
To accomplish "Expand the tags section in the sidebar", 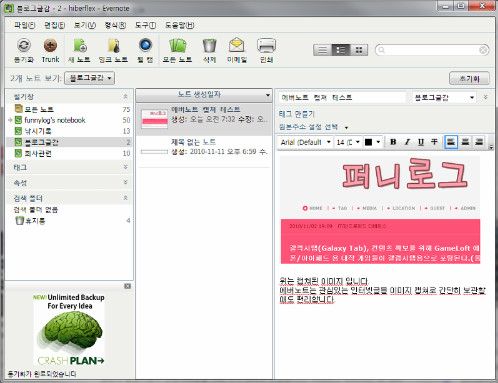I will pyautogui.click(x=125, y=167).
